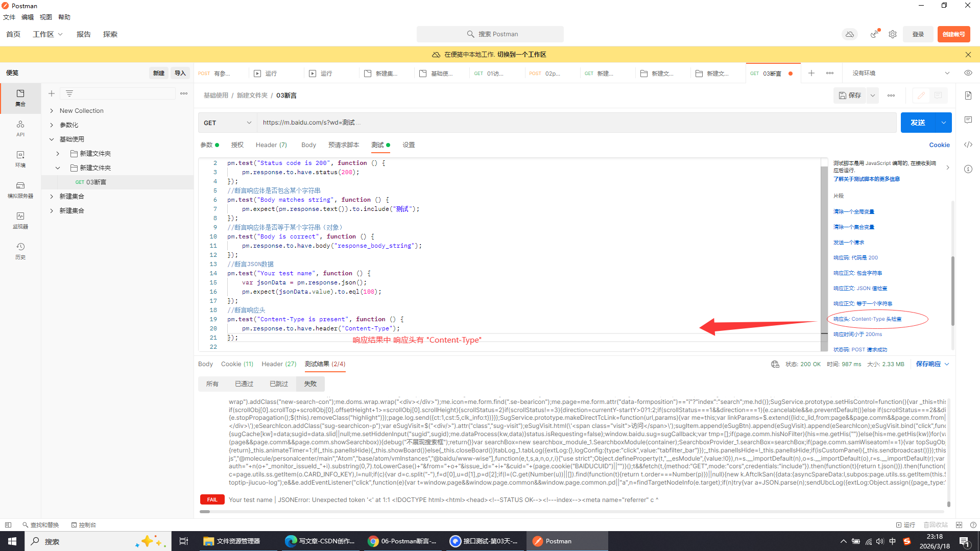
Task: Open the Console in the status bar
Action: click(x=84, y=525)
